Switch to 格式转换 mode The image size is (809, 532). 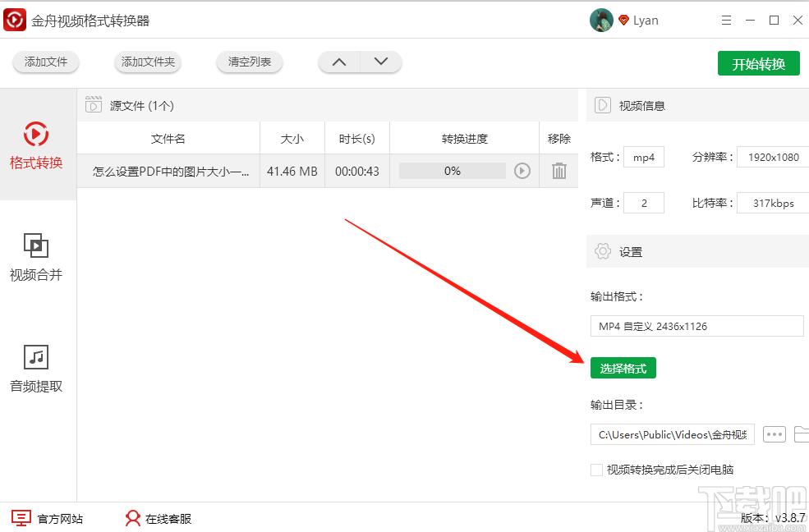36,144
